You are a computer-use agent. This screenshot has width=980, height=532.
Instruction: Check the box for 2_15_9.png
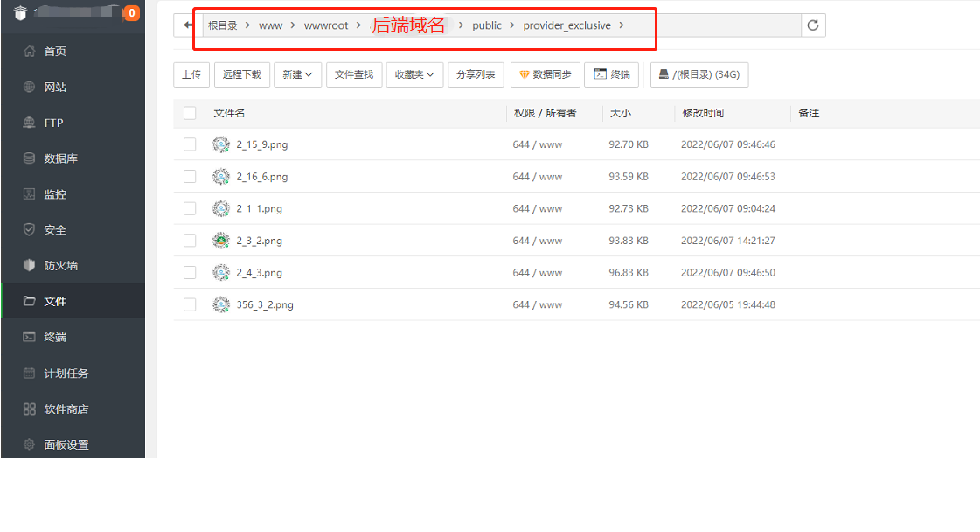click(190, 144)
